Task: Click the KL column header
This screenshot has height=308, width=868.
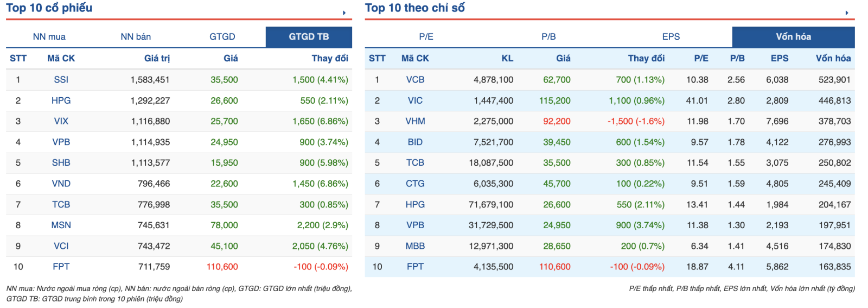Action: 507,58
